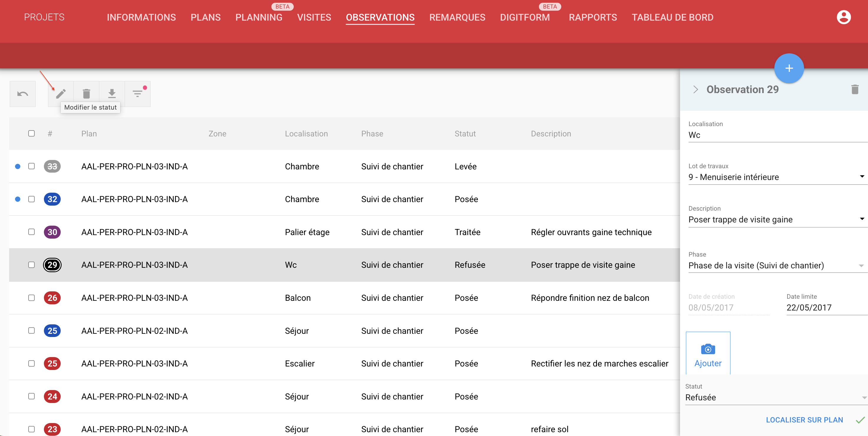The image size is (868, 436).
Task: Open the user account profile icon
Action: (844, 17)
